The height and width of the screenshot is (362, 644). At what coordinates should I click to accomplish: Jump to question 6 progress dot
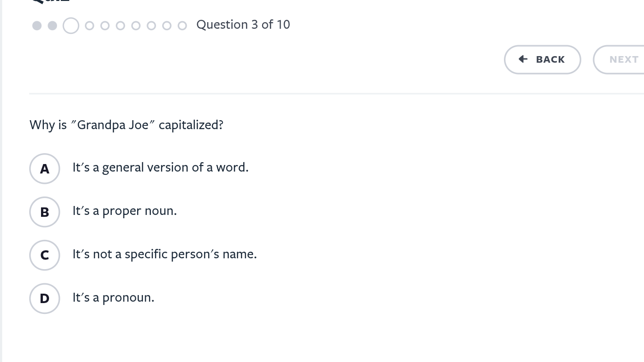pos(121,25)
